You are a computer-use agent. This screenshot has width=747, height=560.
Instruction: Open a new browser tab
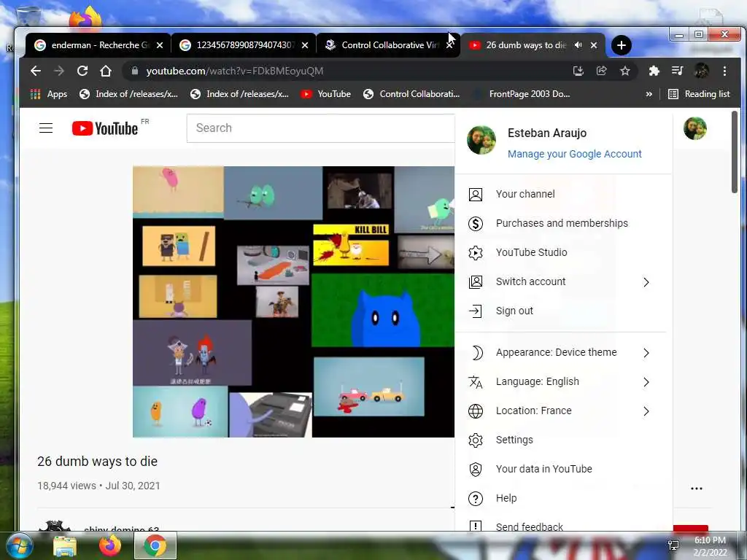pos(622,45)
